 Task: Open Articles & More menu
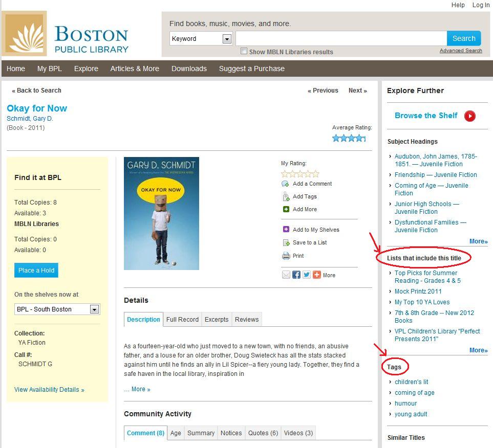click(x=135, y=69)
